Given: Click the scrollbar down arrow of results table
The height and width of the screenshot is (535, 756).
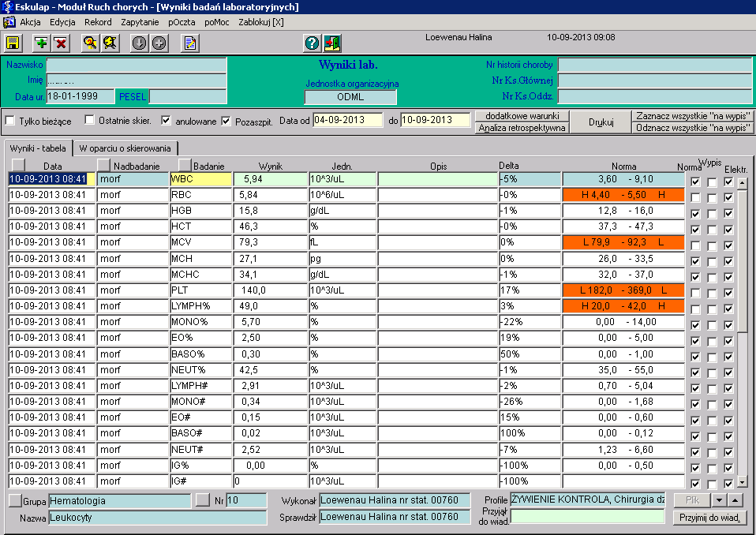Looking at the screenshot, I should (743, 481).
